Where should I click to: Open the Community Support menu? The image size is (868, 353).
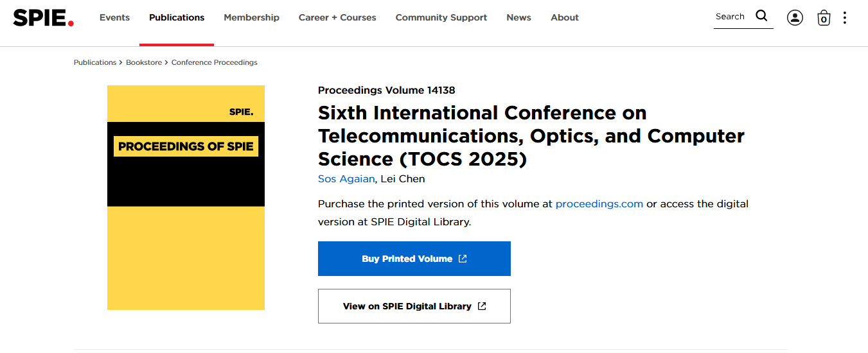tap(441, 17)
